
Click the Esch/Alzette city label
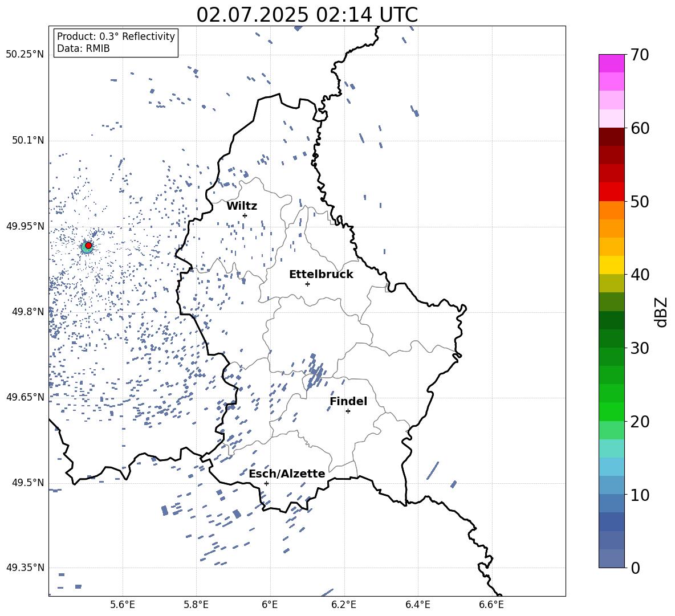pyautogui.click(x=287, y=474)
